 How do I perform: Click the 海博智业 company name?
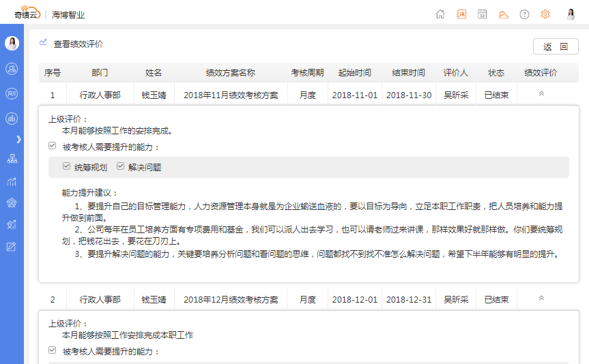click(68, 14)
